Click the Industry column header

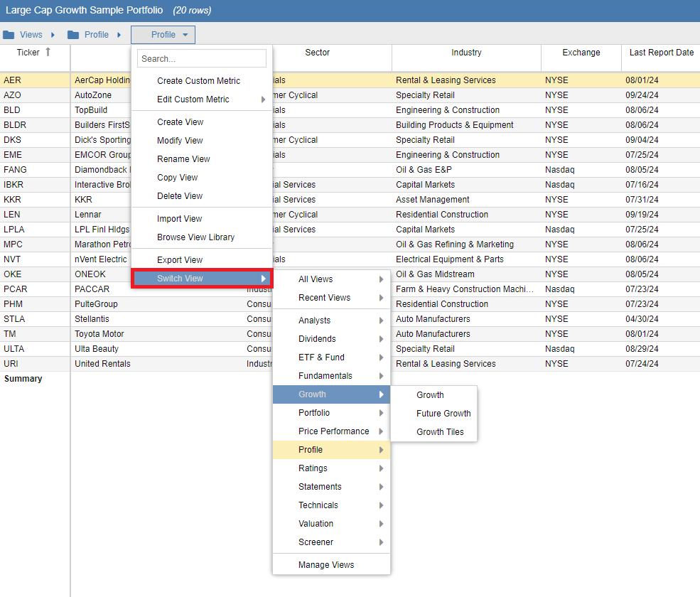tap(466, 53)
